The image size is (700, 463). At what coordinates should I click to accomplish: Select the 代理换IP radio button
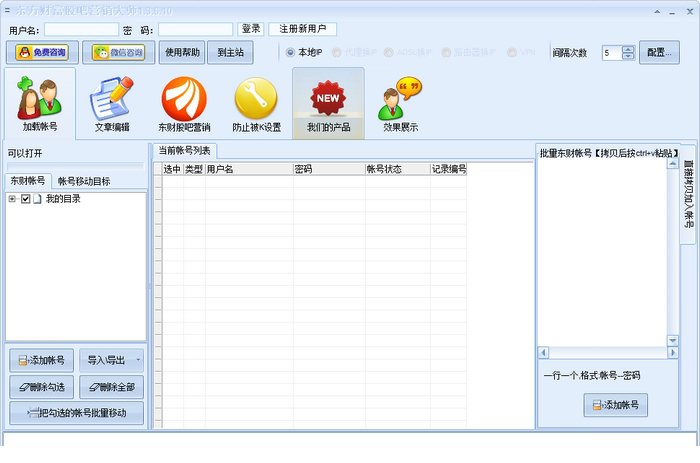(x=337, y=52)
